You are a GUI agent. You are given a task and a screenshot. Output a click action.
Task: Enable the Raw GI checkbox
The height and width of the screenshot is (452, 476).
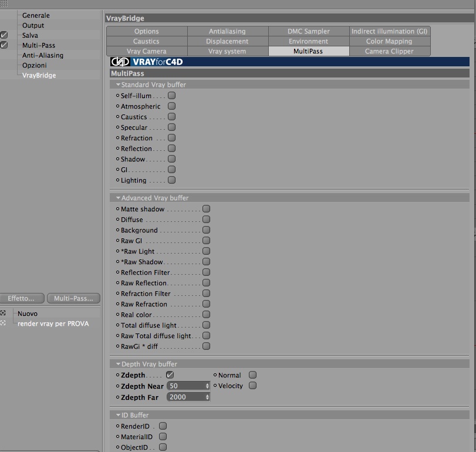[207, 241]
